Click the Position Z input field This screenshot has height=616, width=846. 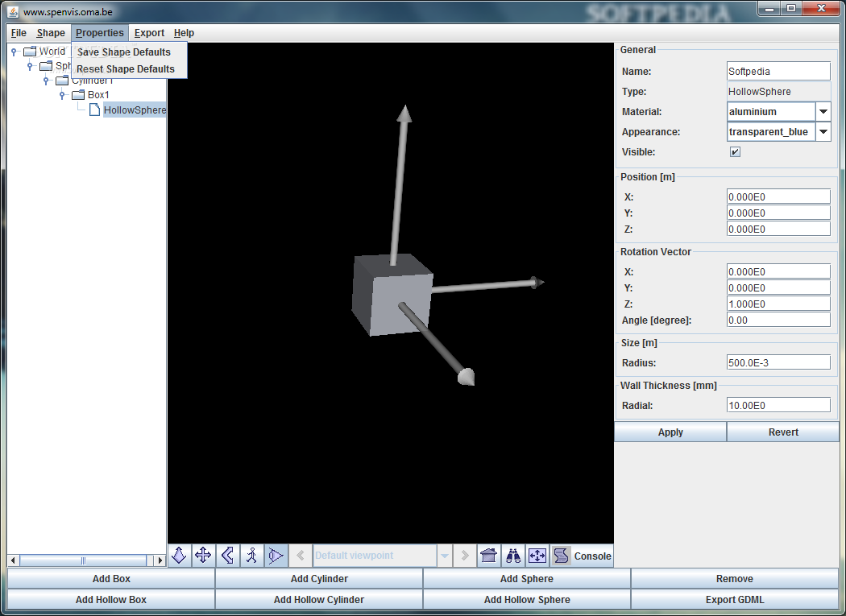pos(778,229)
